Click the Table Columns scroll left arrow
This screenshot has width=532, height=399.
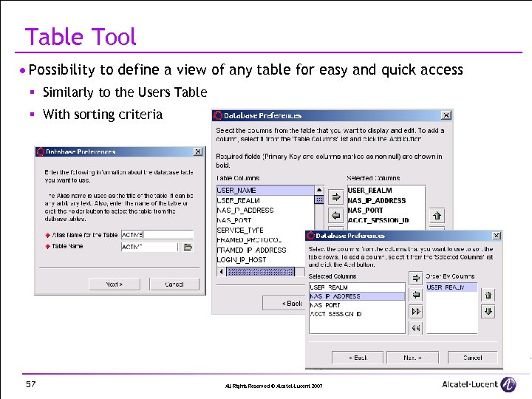pos(222,272)
